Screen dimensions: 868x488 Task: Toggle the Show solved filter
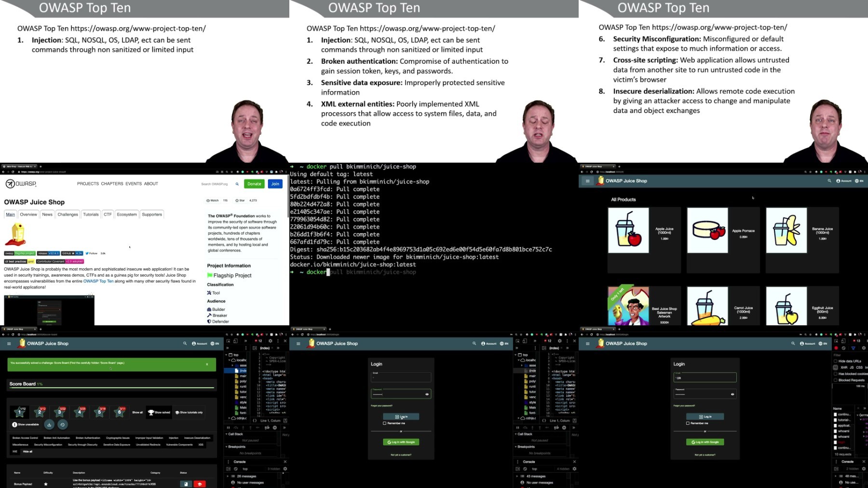click(x=159, y=412)
